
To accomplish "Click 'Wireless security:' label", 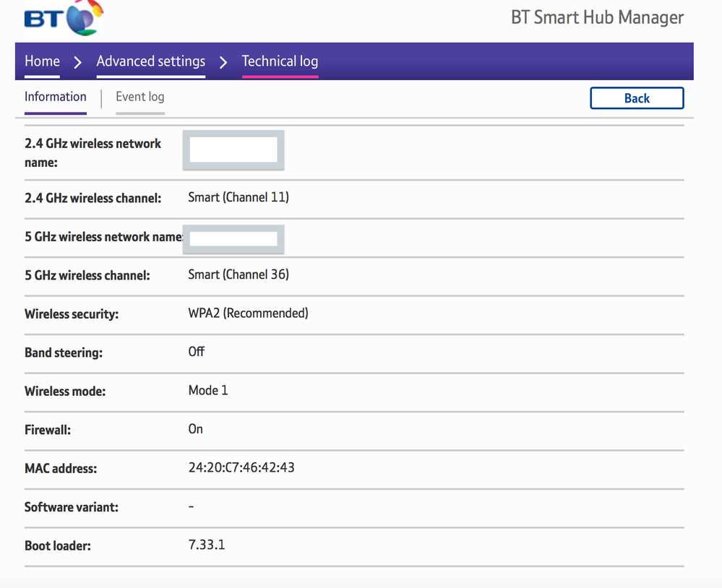I will click(72, 314).
